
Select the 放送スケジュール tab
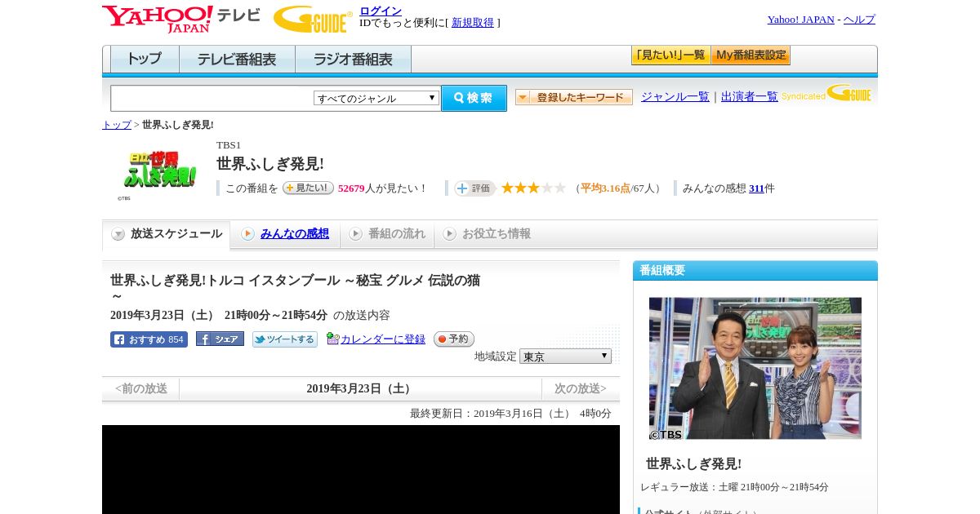(167, 234)
